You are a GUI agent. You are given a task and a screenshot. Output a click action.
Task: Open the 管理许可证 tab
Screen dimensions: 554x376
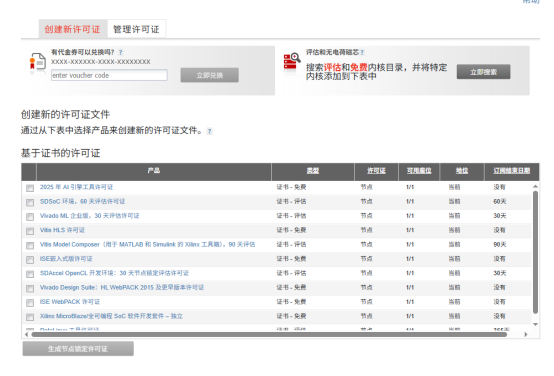coord(136,29)
